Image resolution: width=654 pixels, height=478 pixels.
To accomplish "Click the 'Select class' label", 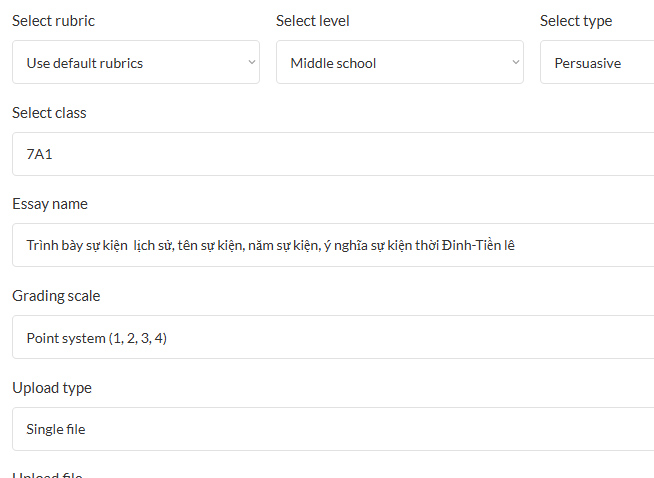I will coord(49,113).
